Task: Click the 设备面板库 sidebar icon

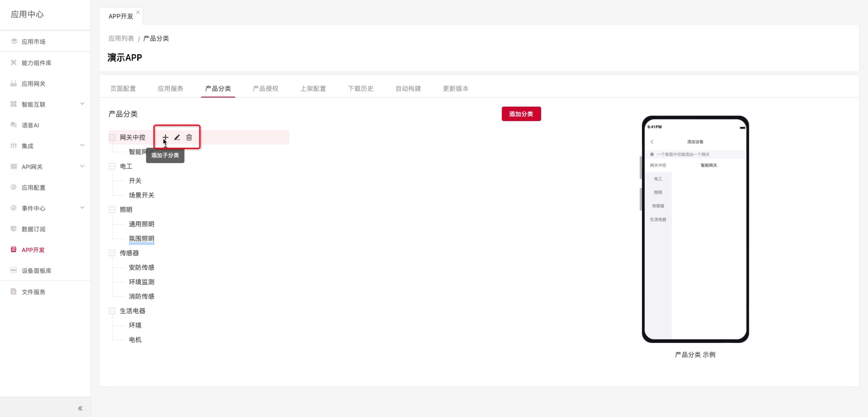Action: [x=14, y=270]
